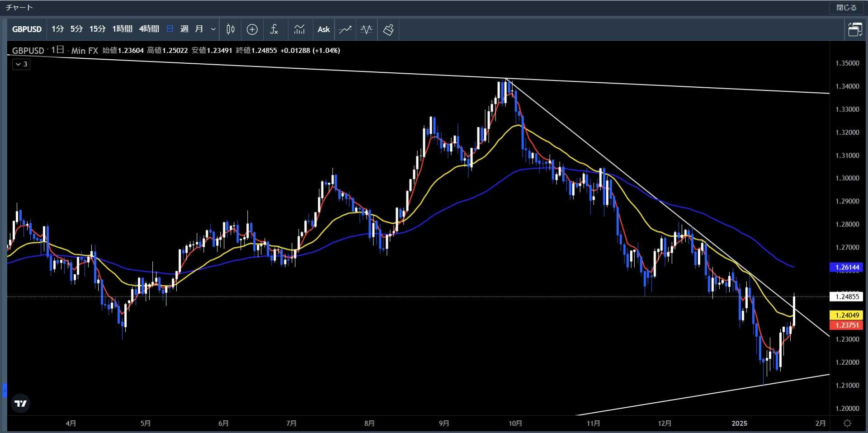Viewport: 868px width, 433px height.
Task: Click the 1.20000 price axis label
Action: click(847, 408)
